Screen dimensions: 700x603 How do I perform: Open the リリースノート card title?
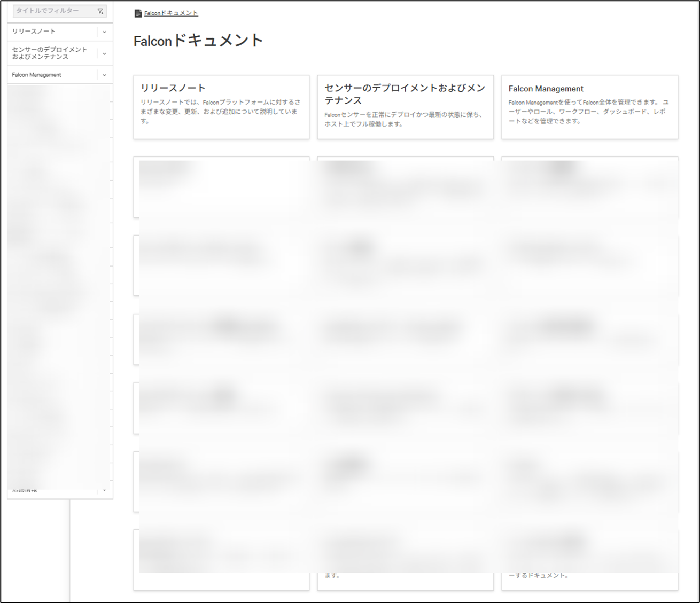173,88
